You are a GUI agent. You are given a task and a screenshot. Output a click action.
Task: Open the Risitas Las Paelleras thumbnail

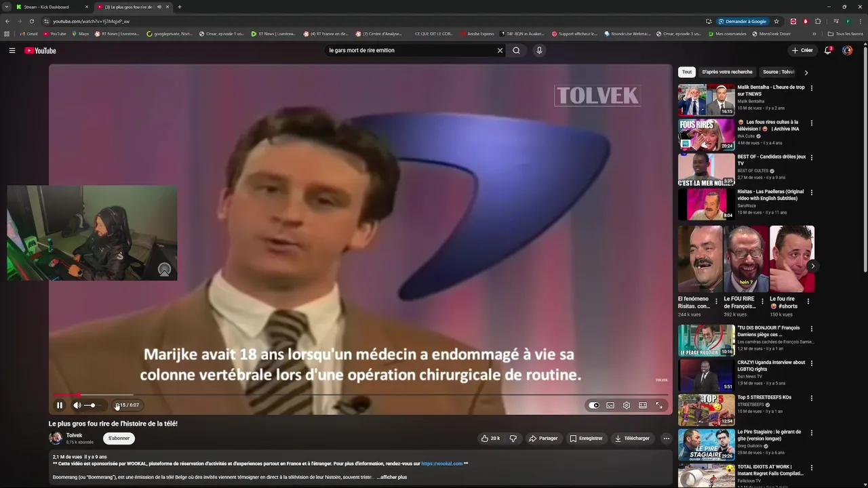click(706, 204)
